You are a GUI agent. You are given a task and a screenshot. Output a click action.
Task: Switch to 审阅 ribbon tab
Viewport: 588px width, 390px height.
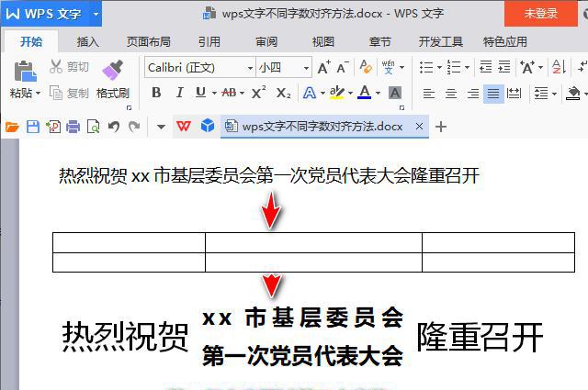pos(266,41)
